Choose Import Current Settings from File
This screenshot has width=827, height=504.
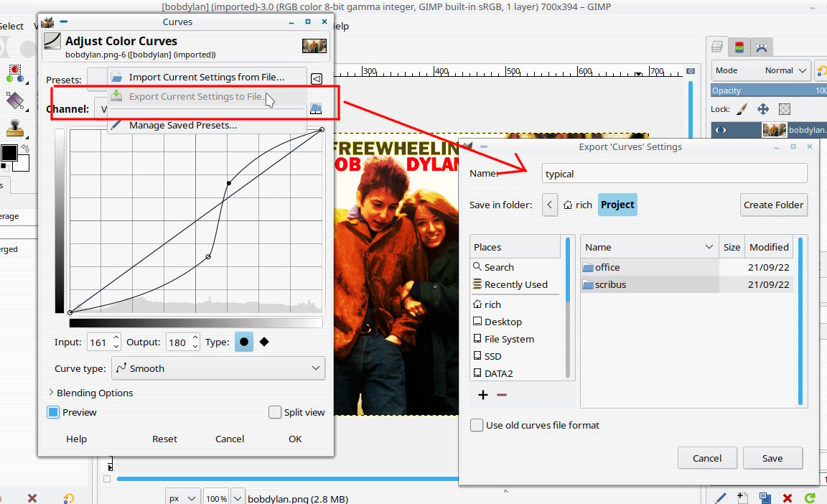pos(207,77)
